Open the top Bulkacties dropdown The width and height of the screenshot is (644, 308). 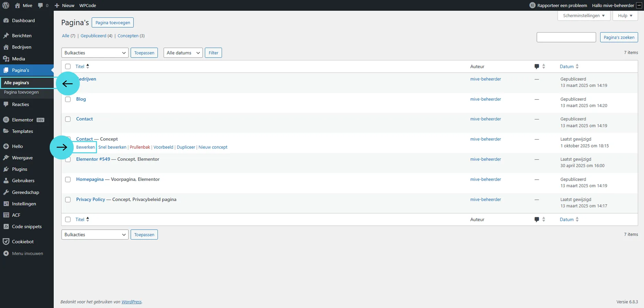[95, 53]
